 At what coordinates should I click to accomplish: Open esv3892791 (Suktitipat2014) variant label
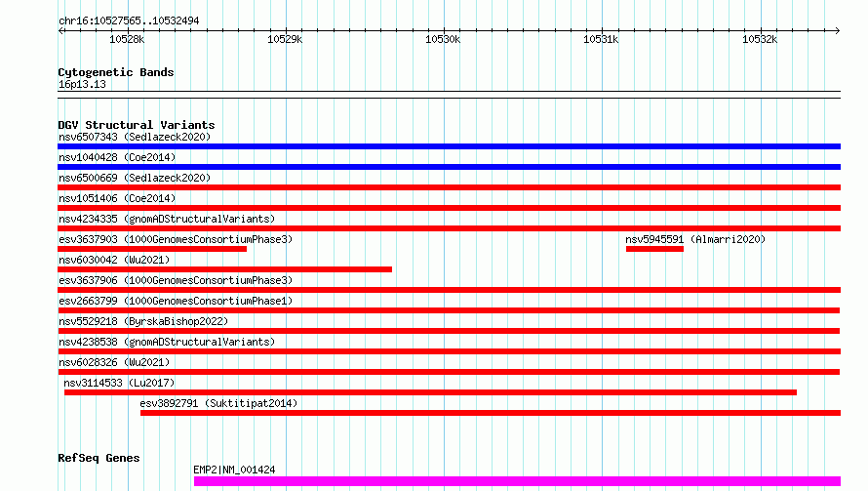click(x=218, y=403)
